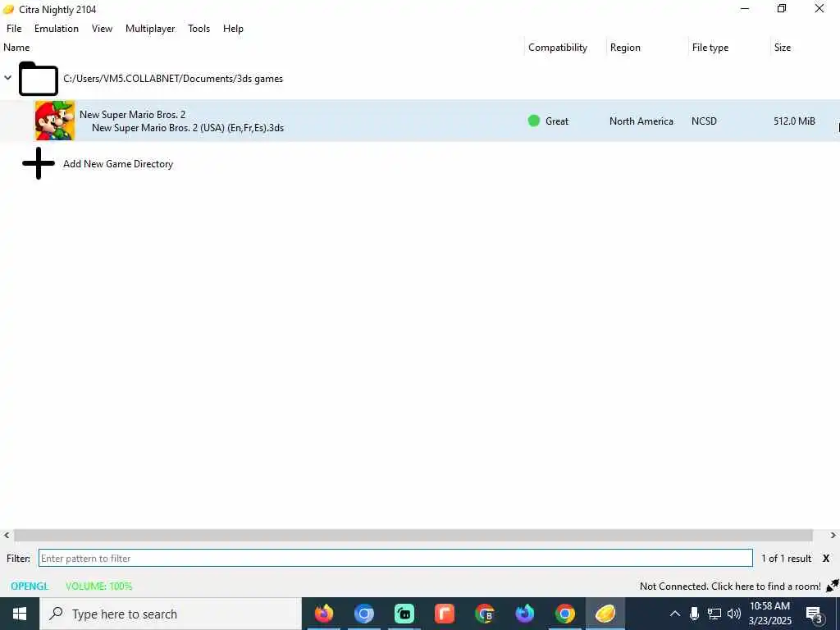Click the speaker volume tray icon

click(x=734, y=614)
